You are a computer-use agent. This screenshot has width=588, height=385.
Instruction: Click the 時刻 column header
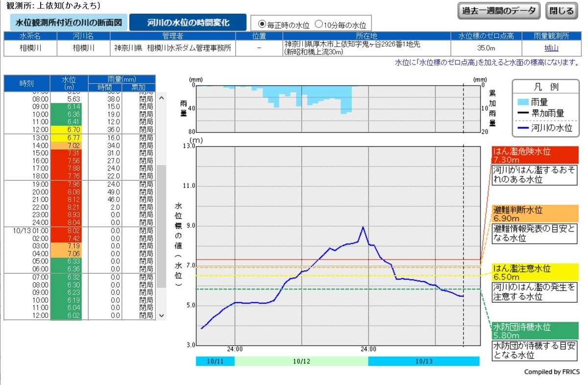(x=27, y=83)
